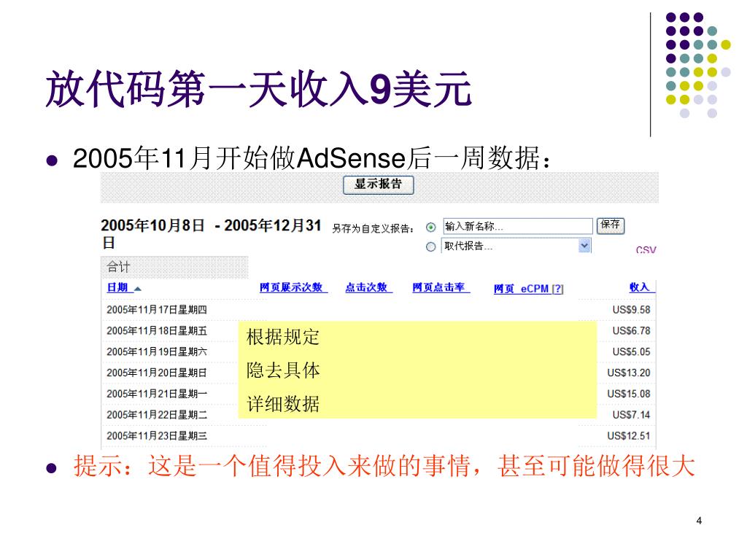Click the income value US$15.08

tap(628, 393)
